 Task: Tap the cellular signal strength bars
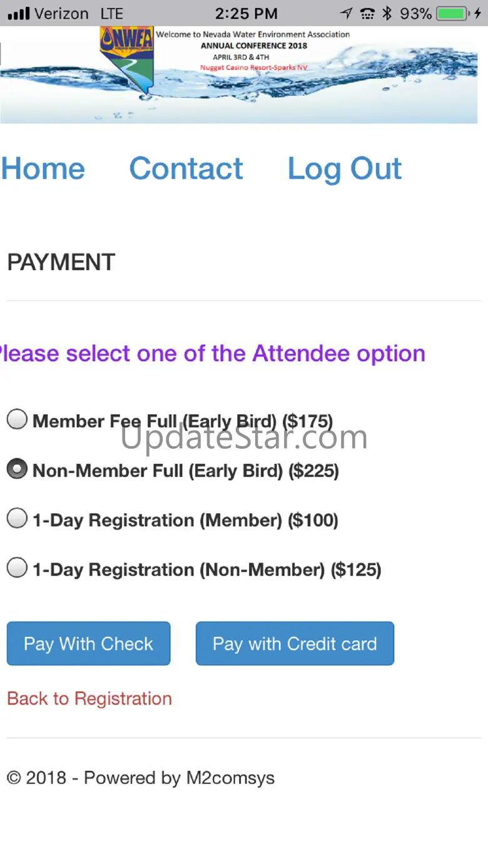click(19, 13)
